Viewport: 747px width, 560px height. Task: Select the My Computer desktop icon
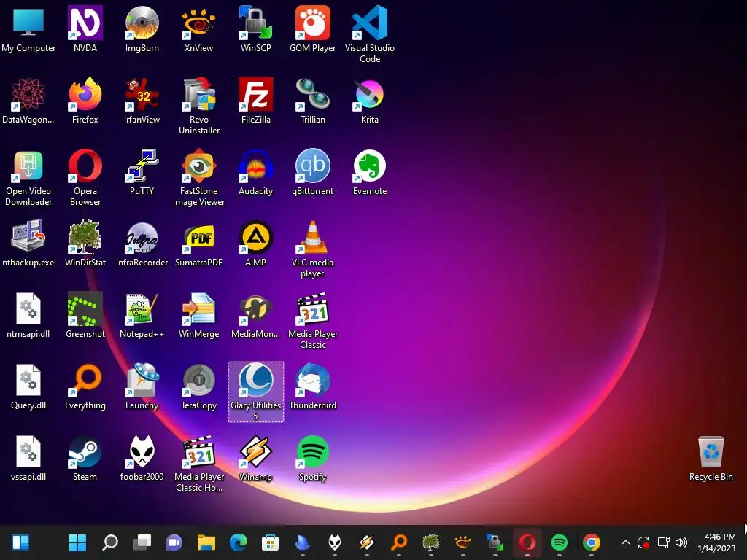point(28,28)
